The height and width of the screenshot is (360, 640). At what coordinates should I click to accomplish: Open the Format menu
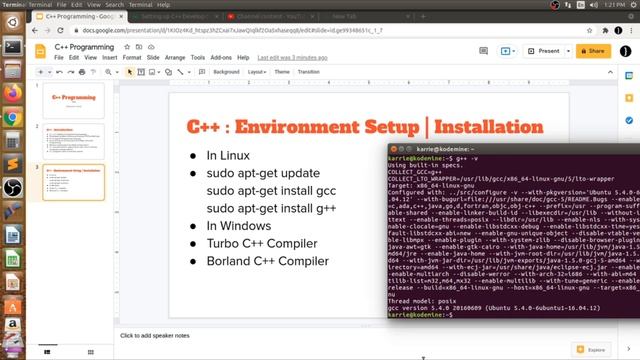click(132, 58)
